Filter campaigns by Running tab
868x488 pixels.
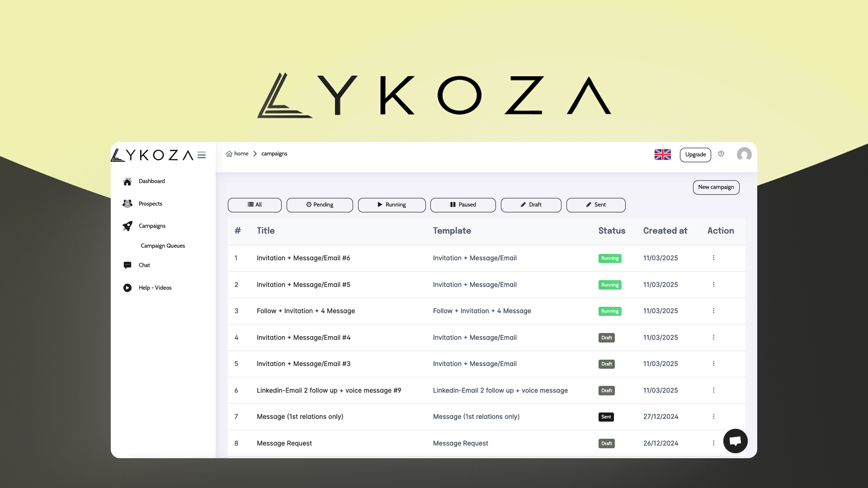tap(392, 205)
